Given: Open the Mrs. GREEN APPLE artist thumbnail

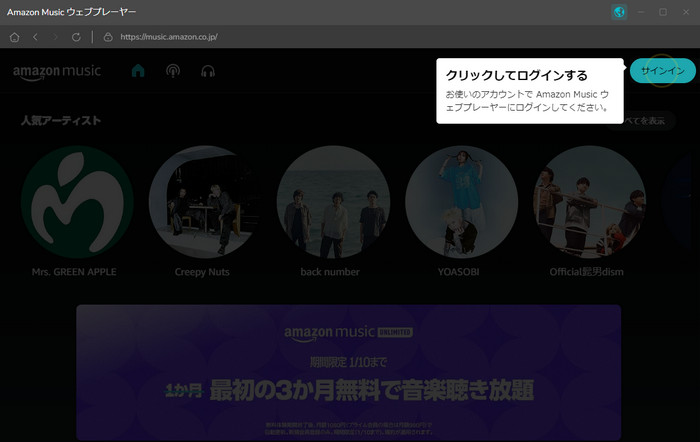Looking at the screenshot, I should [77, 202].
